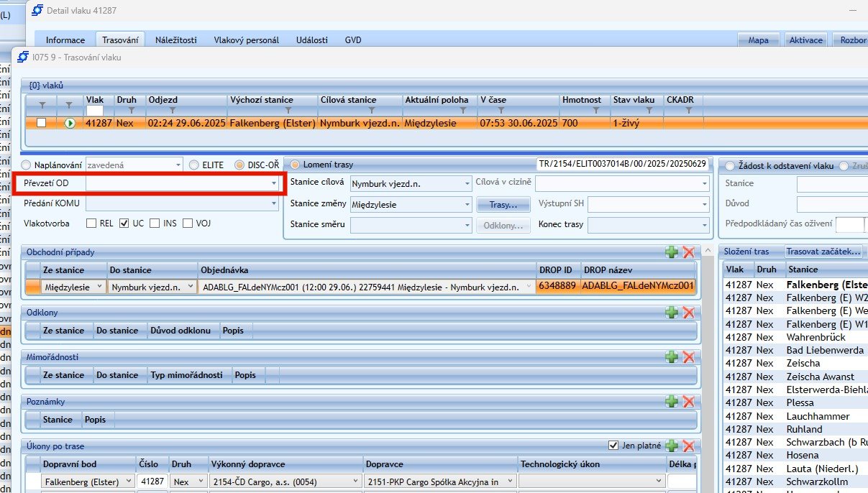Click filter icon under Hmotnost column
This screenshot has width=868, height=493.
pyautogui.click(x=595, y=111)
